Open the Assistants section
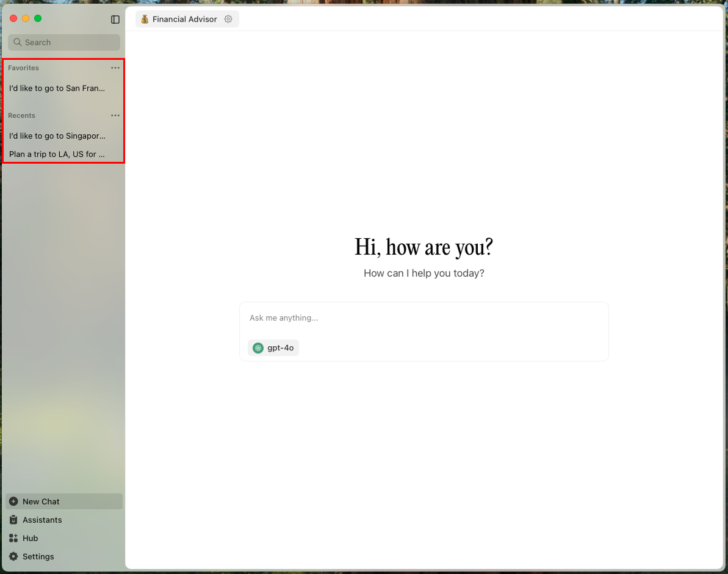Viewport: 728px width, 574px height. point(42,520)
